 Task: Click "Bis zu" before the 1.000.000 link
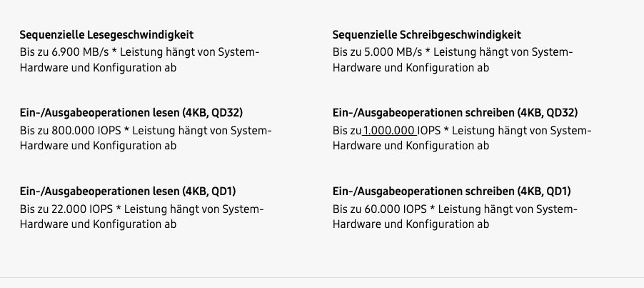click(x=346, y=131)
